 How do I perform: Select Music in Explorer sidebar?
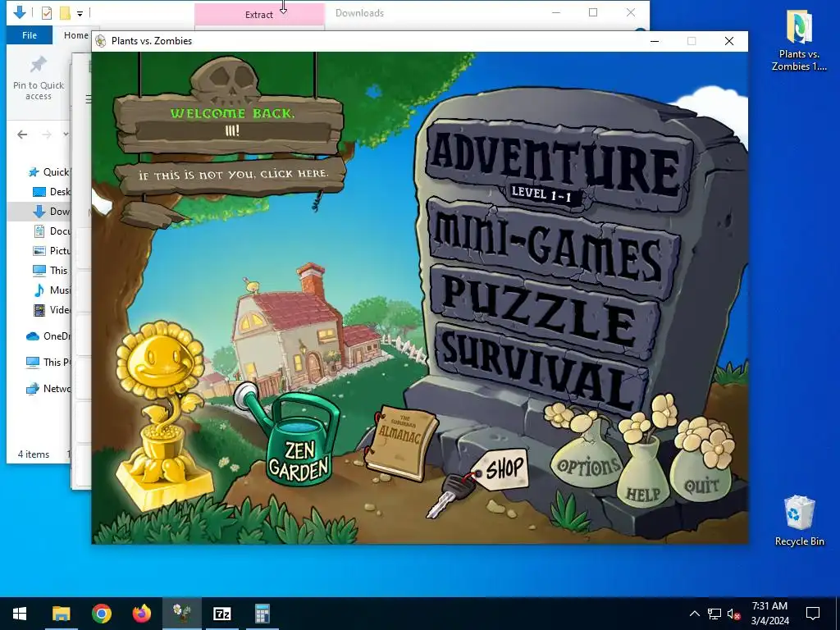(x=51, y=290)
